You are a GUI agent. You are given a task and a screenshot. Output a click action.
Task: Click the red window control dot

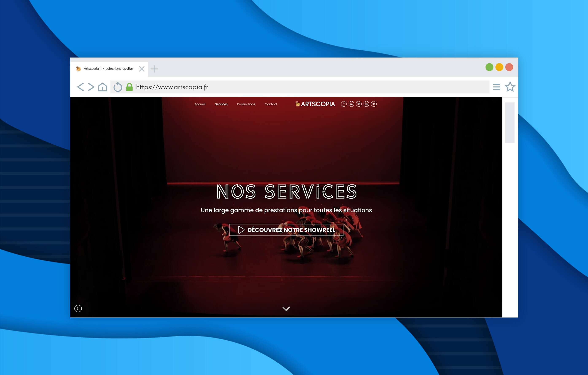click(x=509, y=67)
